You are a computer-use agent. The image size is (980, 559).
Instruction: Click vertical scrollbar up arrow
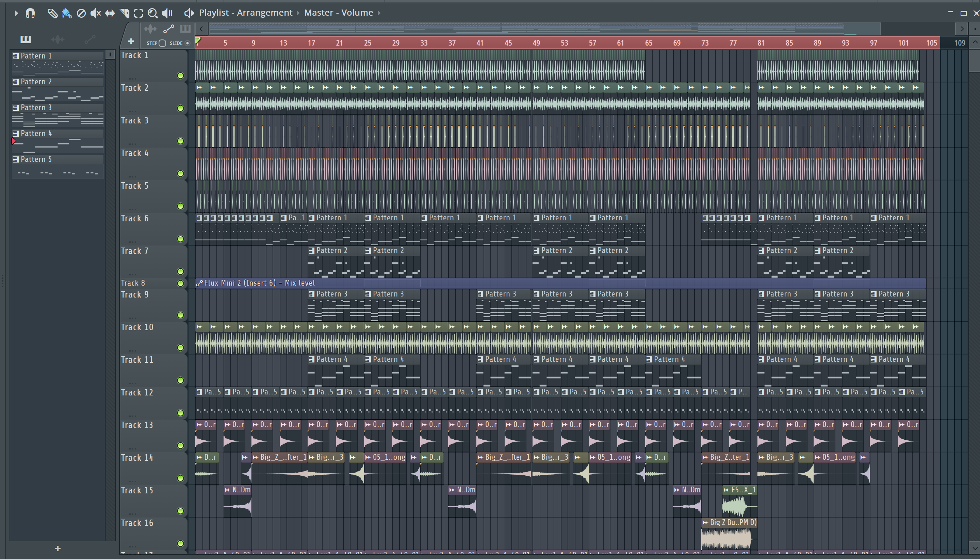pyautogui.click(x=975, y=42)
